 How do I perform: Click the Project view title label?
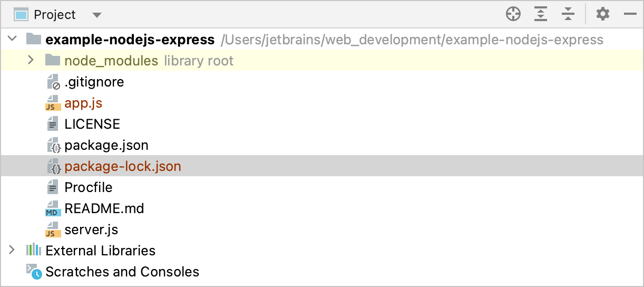[x=55, y=15]
